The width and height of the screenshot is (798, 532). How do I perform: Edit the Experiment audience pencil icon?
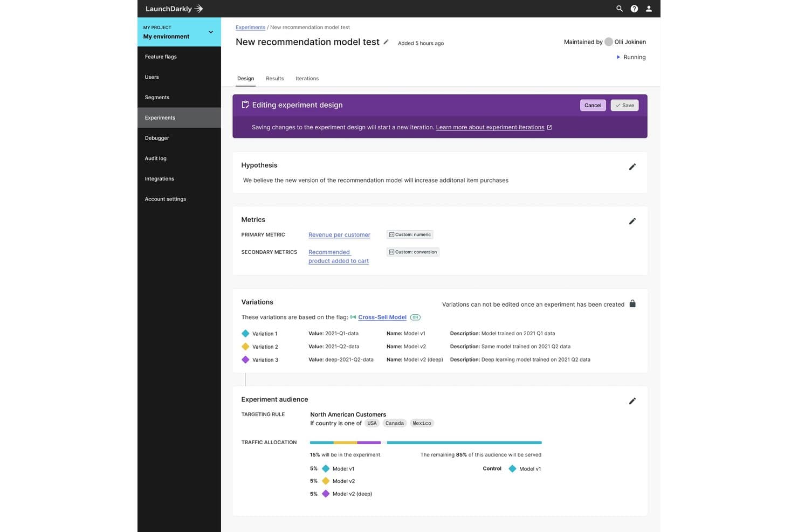click(632, 400)
